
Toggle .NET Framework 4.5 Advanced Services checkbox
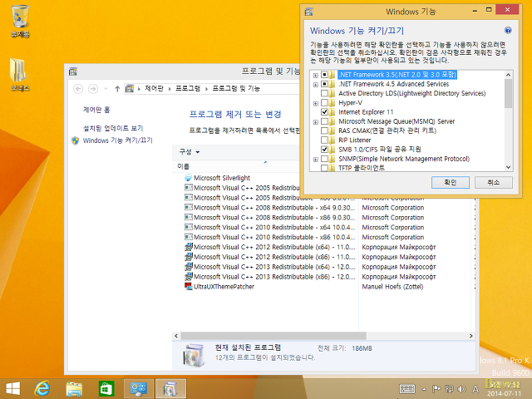324,84
